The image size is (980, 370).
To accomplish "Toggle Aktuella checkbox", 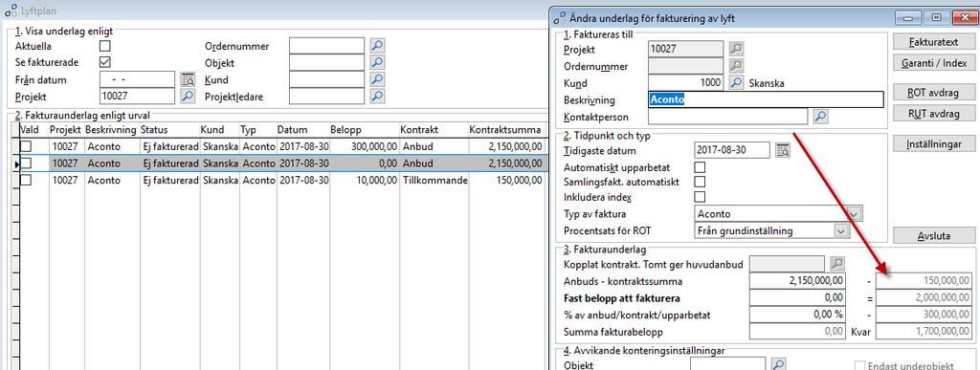I will pyautogui.click(x=105, y=46).
